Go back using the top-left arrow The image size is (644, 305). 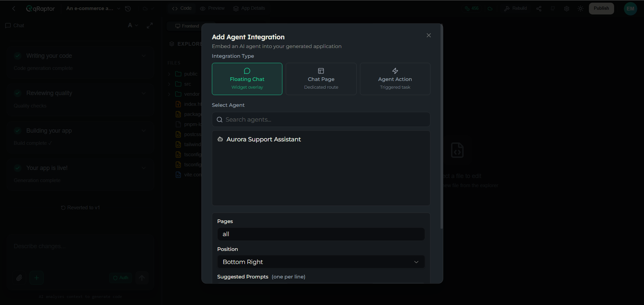pyautogui.click(x=14, y=9)
